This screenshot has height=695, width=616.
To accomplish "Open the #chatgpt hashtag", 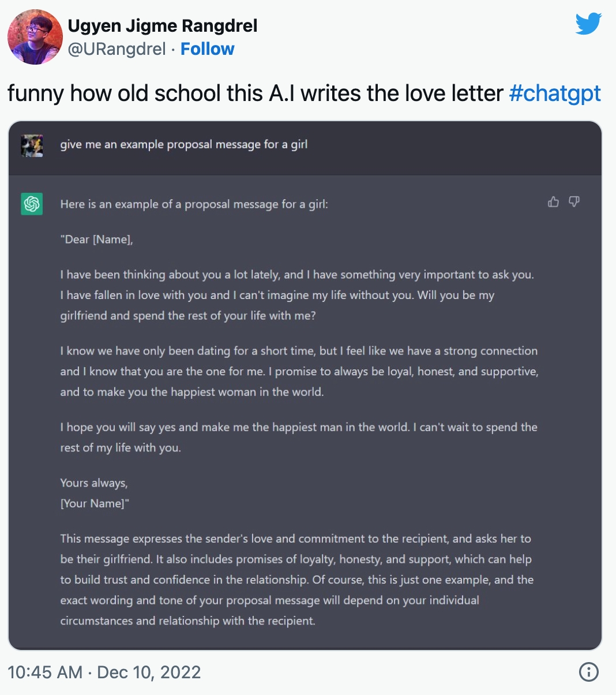I will tap(555, 93).
